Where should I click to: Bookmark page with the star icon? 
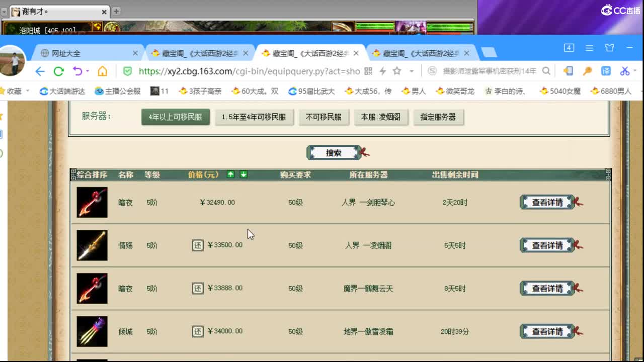pyautogui.click(x=397, y=71)
